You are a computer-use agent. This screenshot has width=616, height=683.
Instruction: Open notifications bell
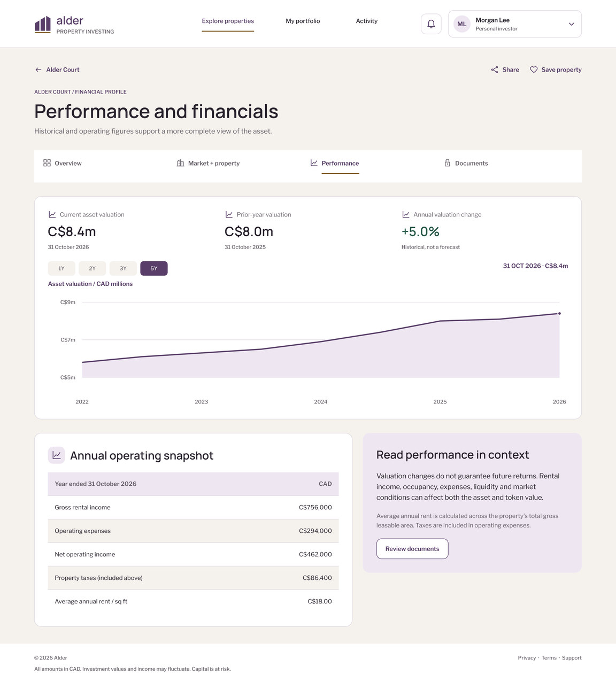pos(431,24)
